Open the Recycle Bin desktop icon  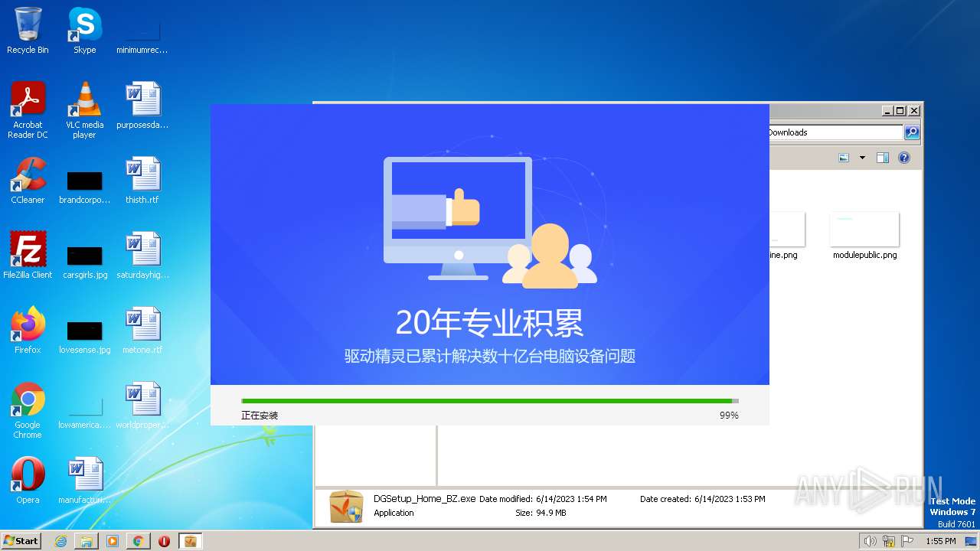pos(28,31)
